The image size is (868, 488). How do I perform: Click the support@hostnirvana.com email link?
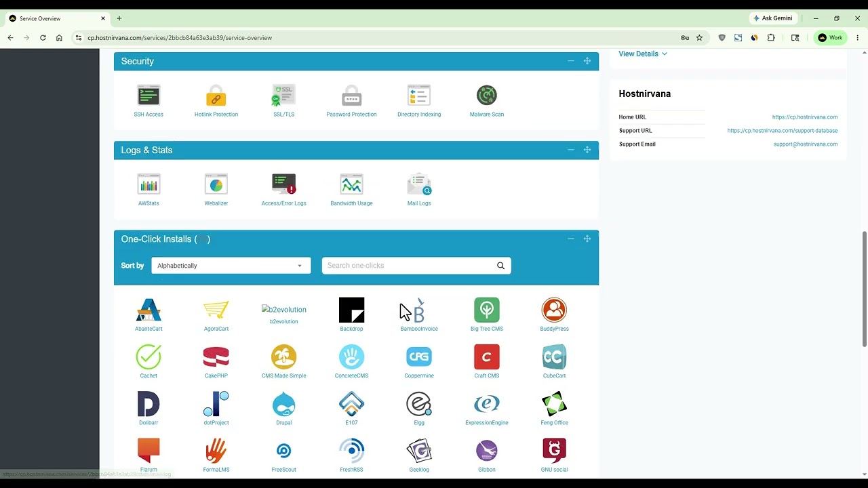click(x=805, y=144)
